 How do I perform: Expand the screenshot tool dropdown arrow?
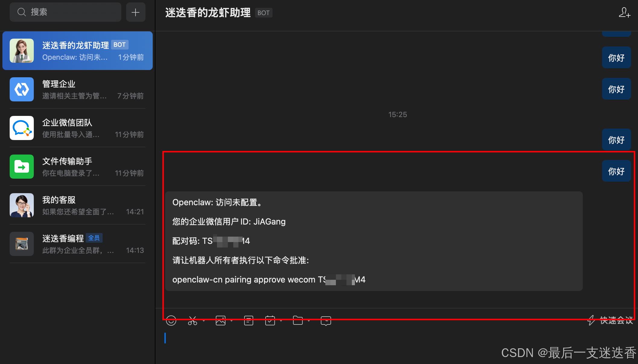pyautogui.click(x=204, y=321)
